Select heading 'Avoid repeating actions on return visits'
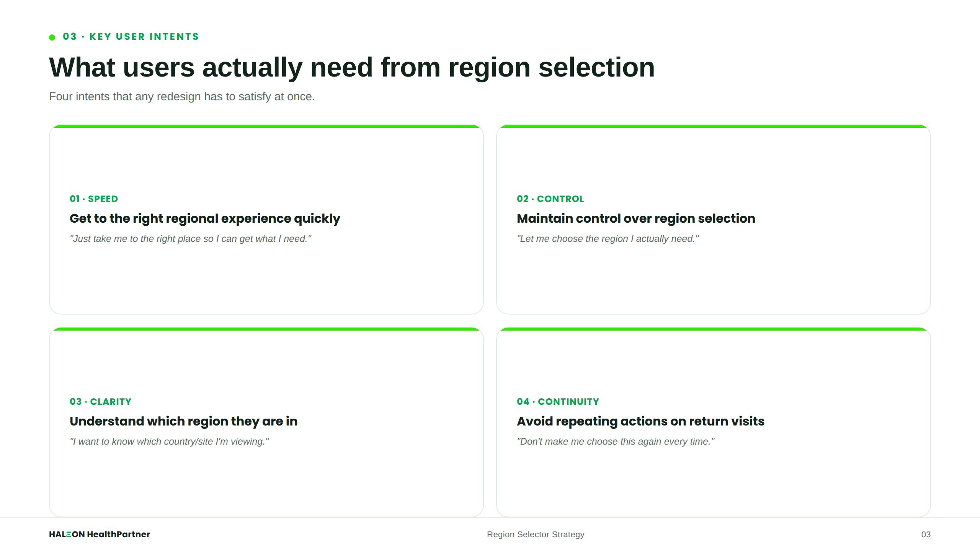Image resolution: width=980 pixels, height=551 pixels. coord(640,421)
